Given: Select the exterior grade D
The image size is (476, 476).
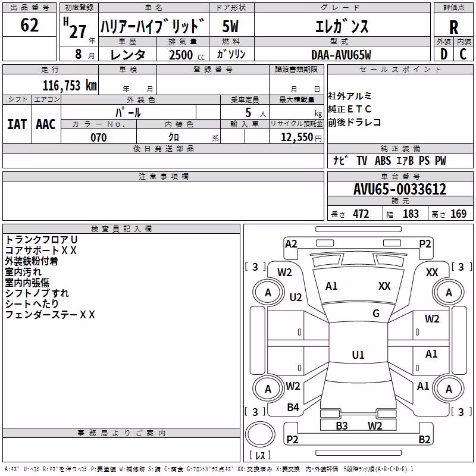Looking at the screenshot, I should coord(444,54).
